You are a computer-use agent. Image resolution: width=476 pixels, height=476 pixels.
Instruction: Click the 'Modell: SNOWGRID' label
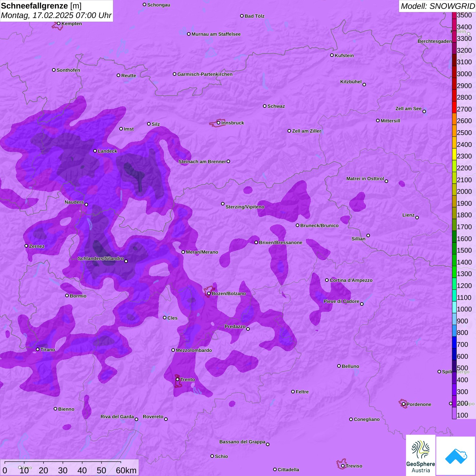pyautogui.click(x=438, y=6)
